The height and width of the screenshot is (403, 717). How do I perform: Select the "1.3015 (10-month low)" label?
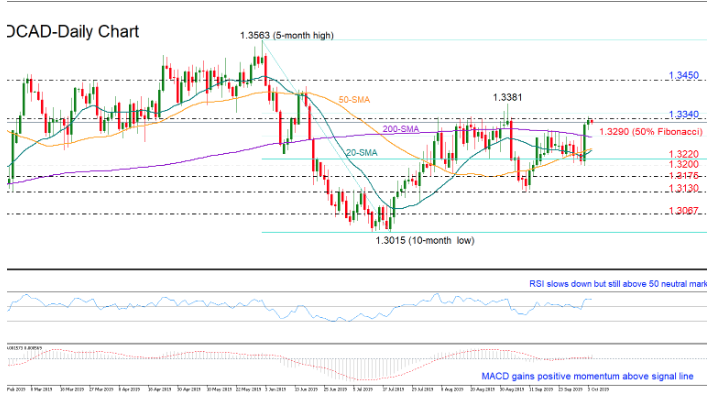[425, 240]
